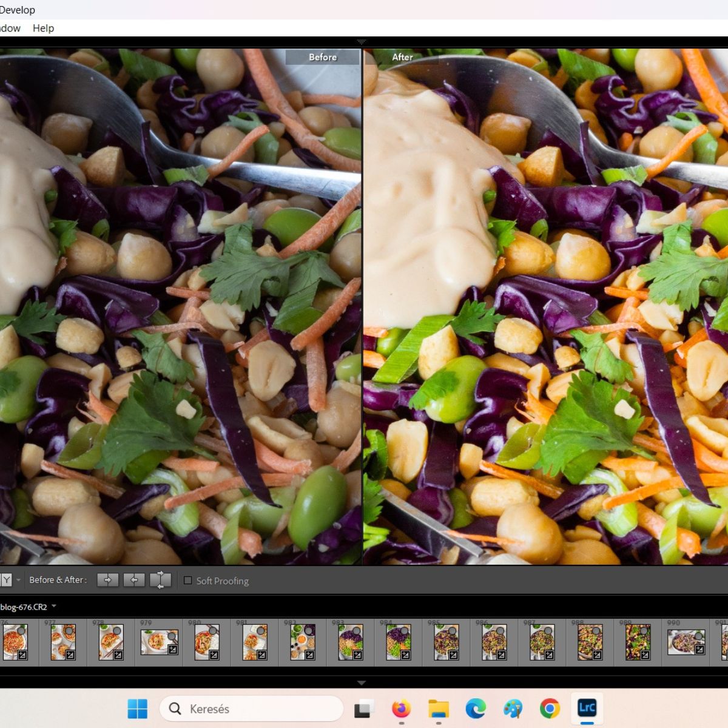Image resolution: width=728 pixels, height=728 pixels.
Task: Select filmstrip thumbnail 989
Action: 638,642
